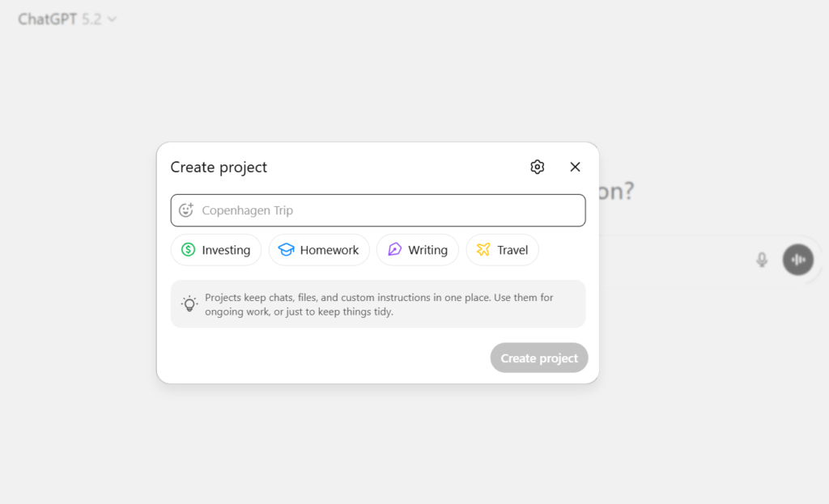The height and width of the screenshot is (504, 829).
Task: Start voice mode with the waveform icon
Action: click(x=798, y=260)
